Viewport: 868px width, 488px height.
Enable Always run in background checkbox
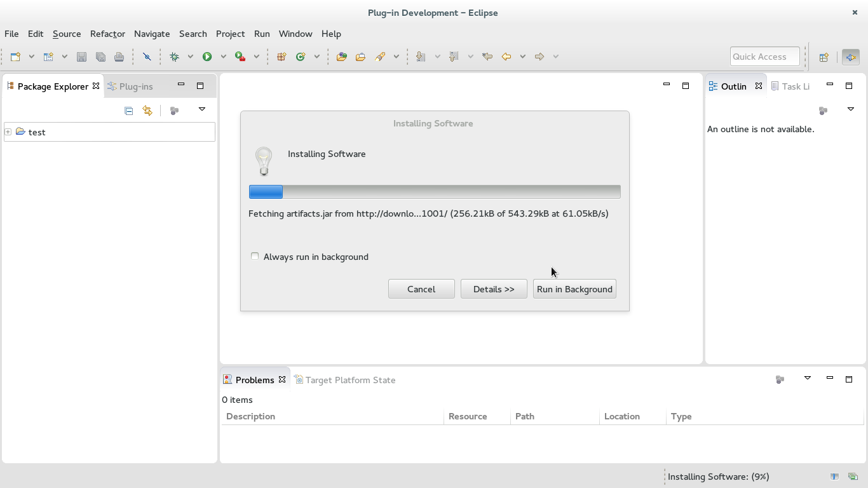pos(255,257)
